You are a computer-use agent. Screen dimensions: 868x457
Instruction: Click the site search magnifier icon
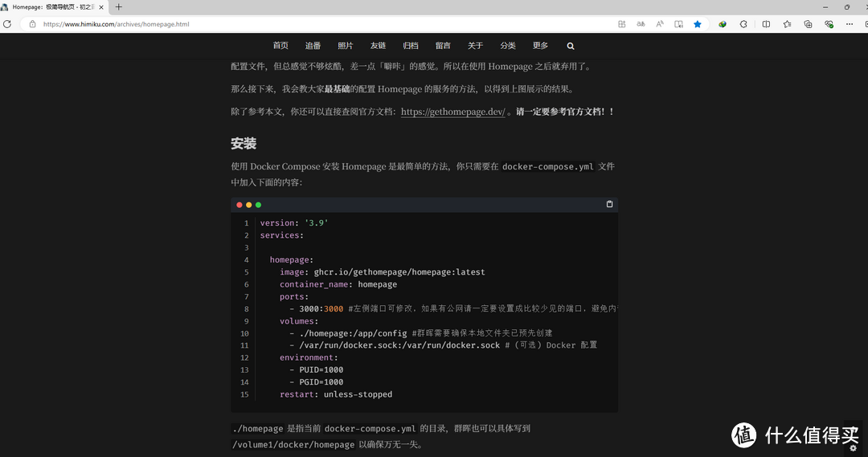(x=571, y=46)
